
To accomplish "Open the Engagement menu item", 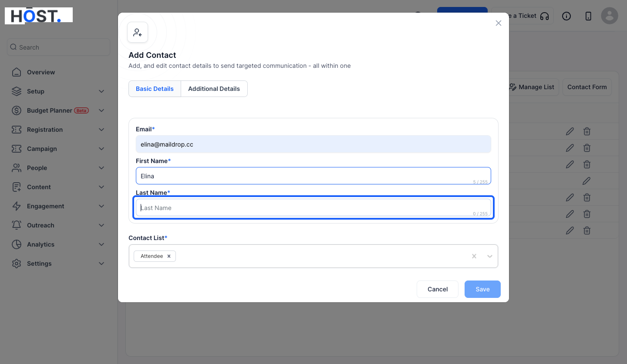I will click(58, 206).
